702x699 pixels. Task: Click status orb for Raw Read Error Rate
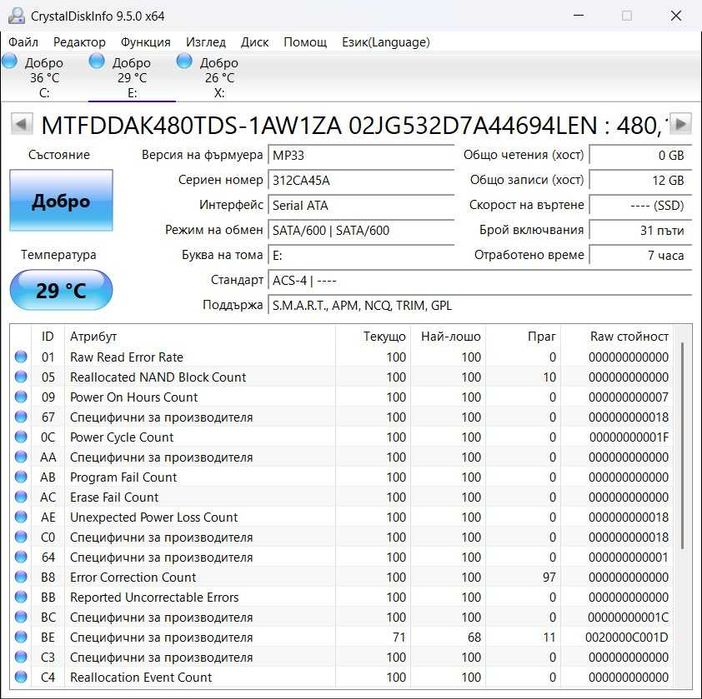pos(21,357)
